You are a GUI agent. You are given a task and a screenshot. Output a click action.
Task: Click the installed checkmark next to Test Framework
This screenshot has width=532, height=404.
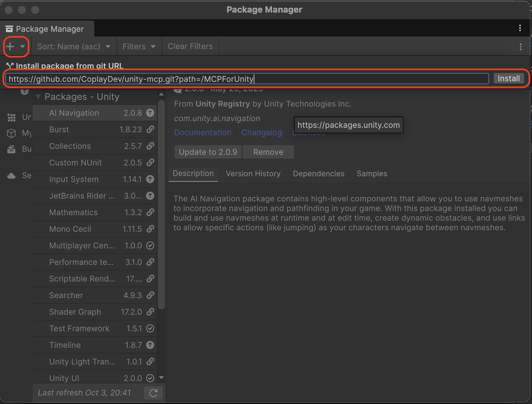pyautogui.click(x=150, y=328)
